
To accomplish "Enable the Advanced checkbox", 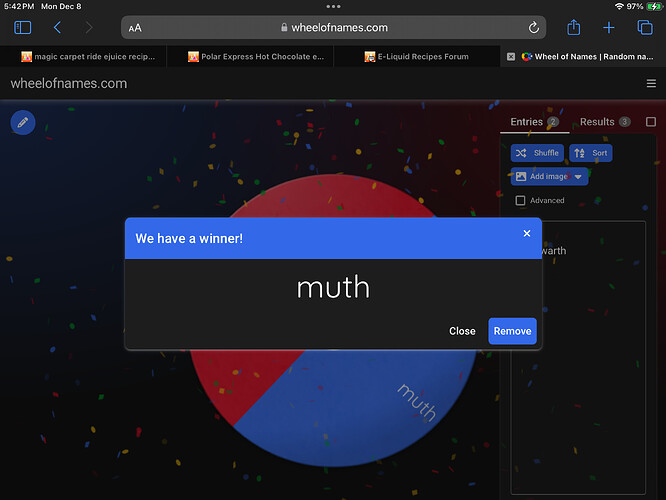I will pyautogui.click(x=520, y=201).
